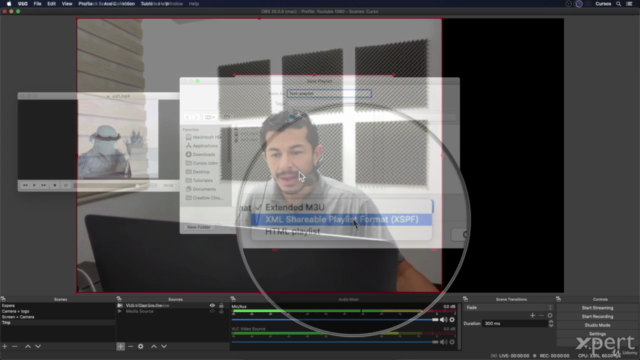Mute the Mic/Aux speaker icon
This screenshot has width=640, height=360.
[444, 320]
